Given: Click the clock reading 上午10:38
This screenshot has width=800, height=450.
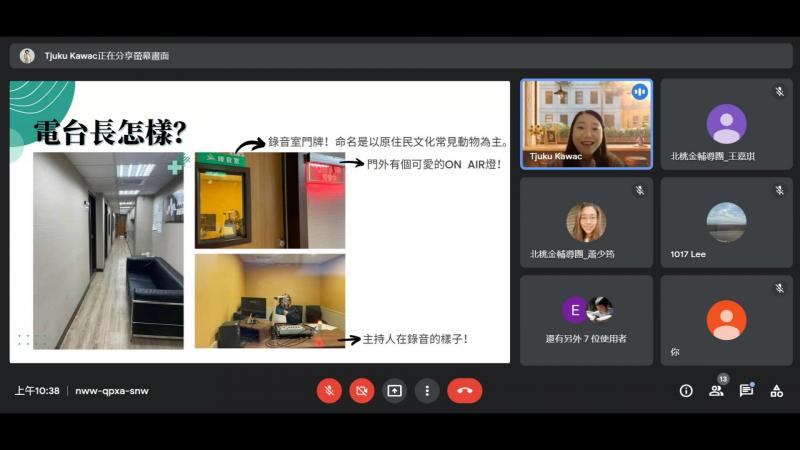Looking at the screenshot, I should (37, 391).
